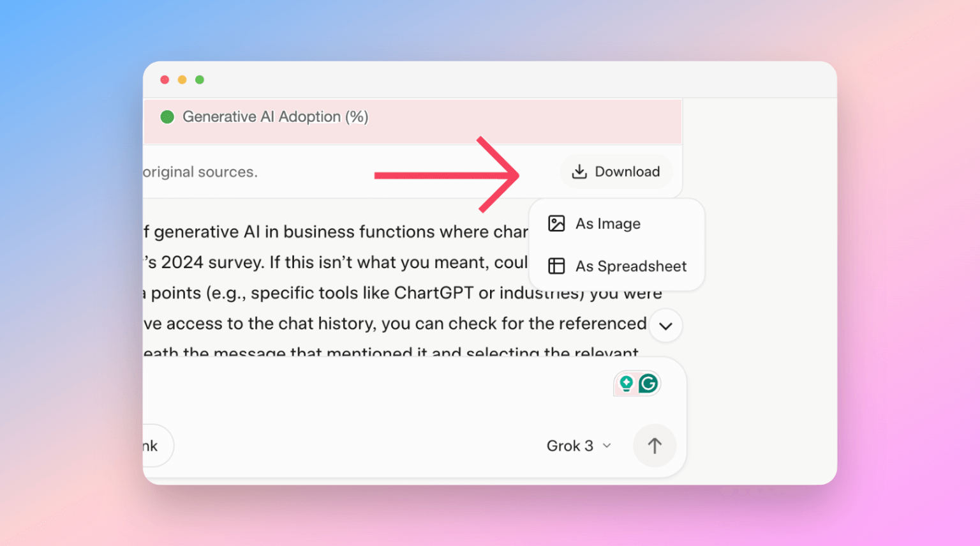The image size is (980, 546).
Task: Choose As Spreadsheet from the download menu
Action: 630,266
